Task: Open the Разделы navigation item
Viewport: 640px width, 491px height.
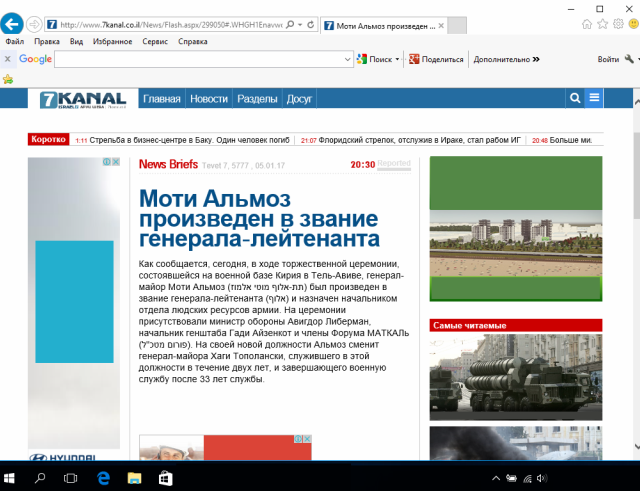Action: coord(257,98)
